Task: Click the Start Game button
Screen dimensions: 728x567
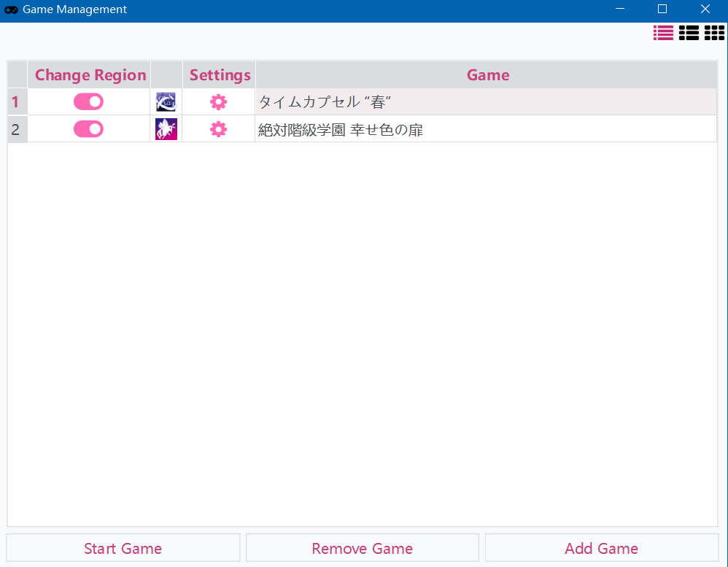Action: (x=123, y=548)
